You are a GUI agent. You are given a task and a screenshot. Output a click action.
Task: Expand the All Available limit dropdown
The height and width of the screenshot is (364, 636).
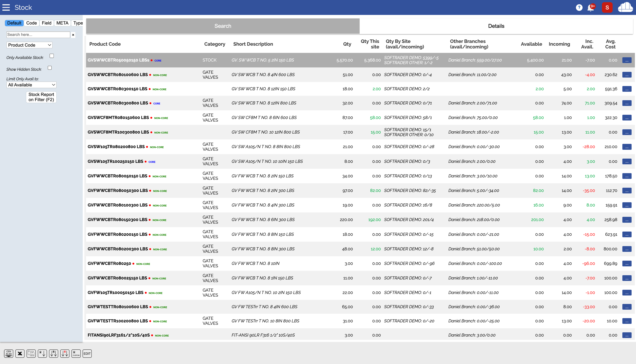click(x=31, y=85)
